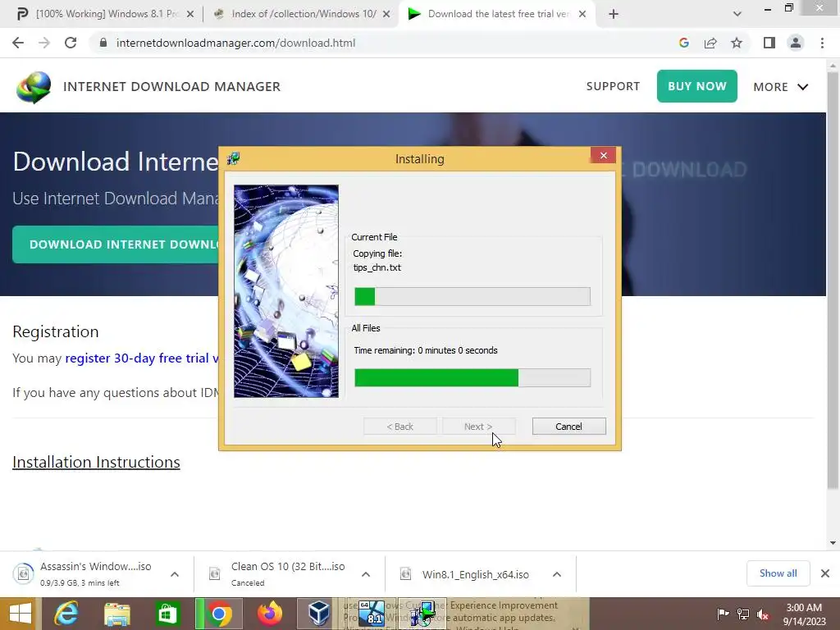Bookmark this page with star icon
The image size is (840, 630).
point(737,43)
